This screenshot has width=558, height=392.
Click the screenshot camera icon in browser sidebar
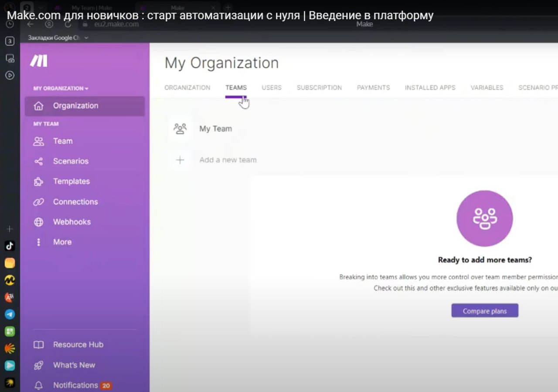point(10,58)
